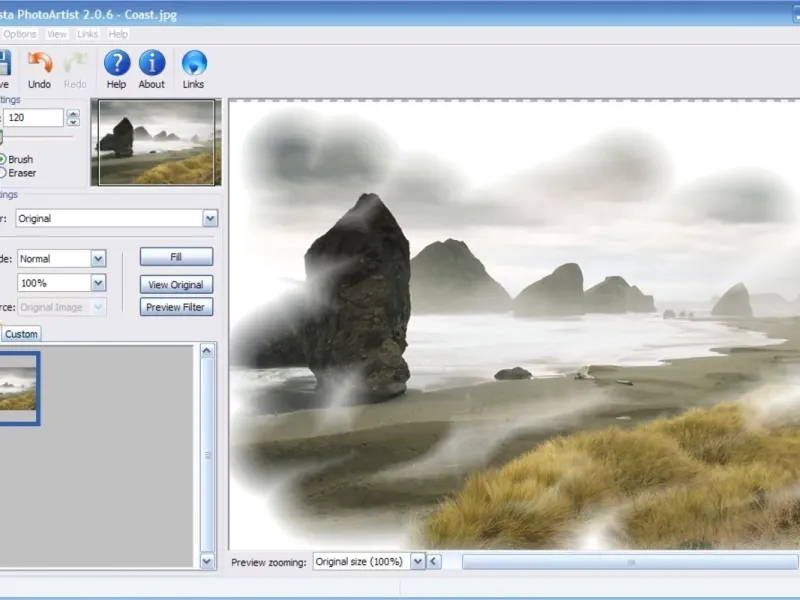Click the Links globe icon

(x=193, y=63)
